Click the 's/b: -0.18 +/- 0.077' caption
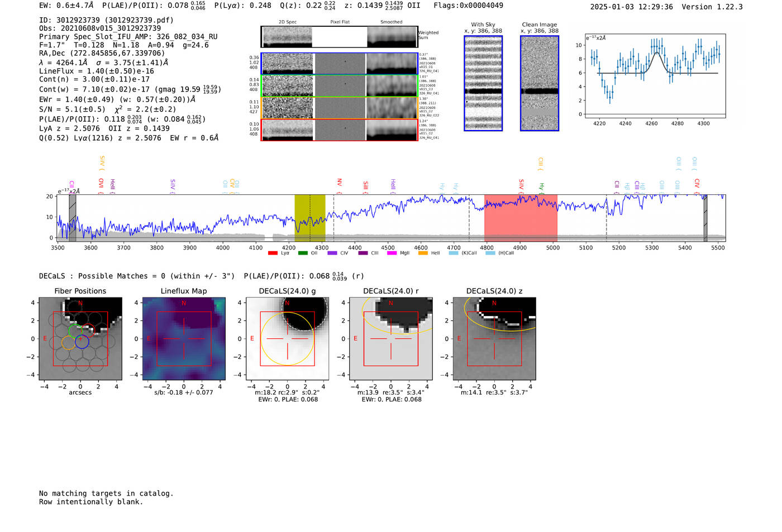782x532 pixels. (x=184, y=392)
